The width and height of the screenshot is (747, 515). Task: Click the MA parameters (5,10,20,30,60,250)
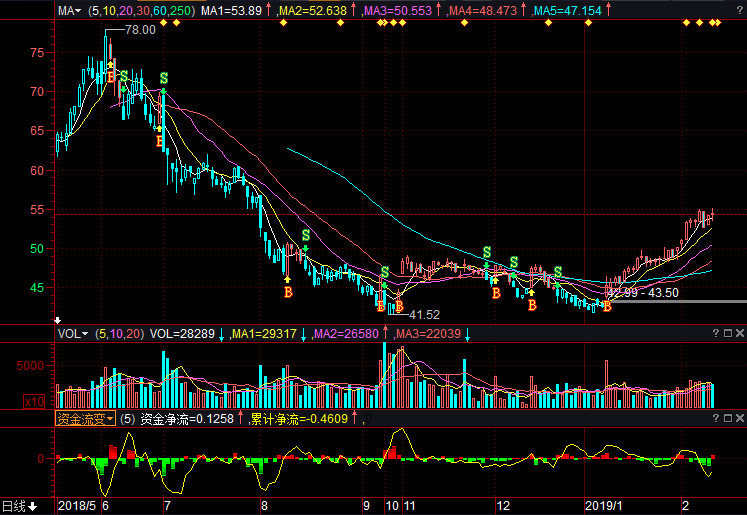point(140,10)
